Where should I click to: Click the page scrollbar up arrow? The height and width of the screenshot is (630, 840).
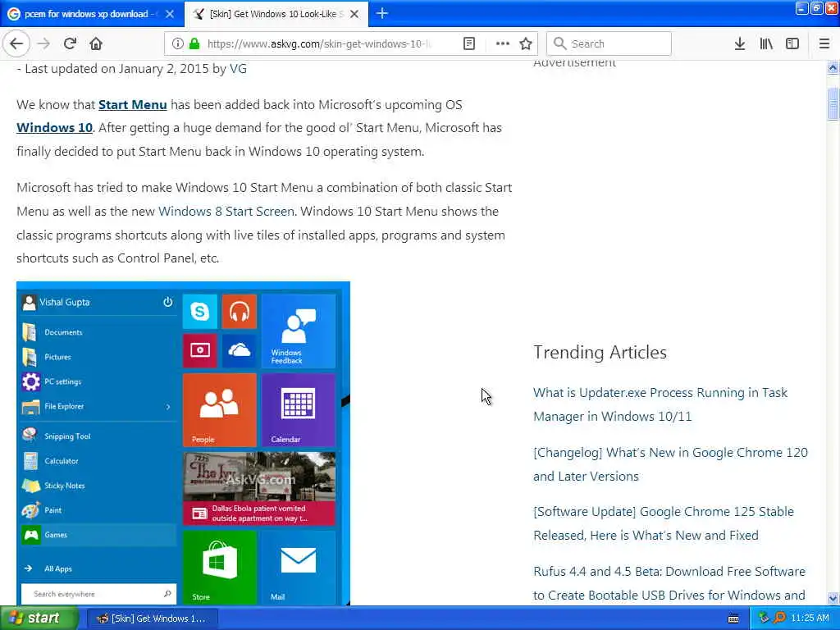coord(833,67)
